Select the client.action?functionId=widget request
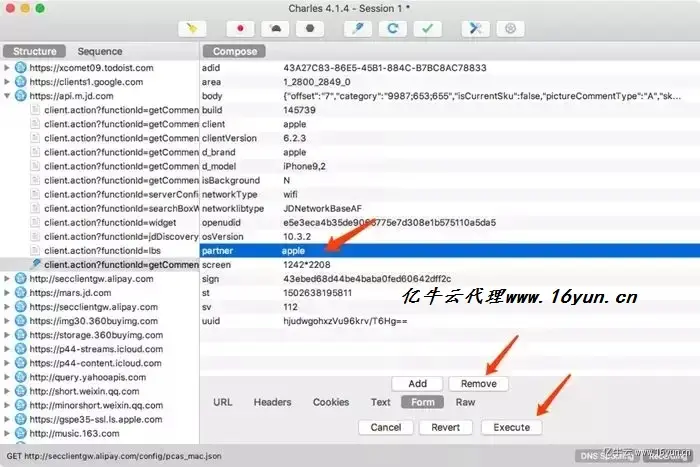Viewport: 700px width, 467px height. (x=110, y=222)
